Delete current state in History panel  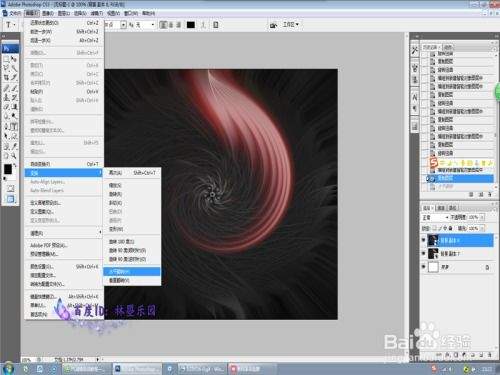[490, 194]
